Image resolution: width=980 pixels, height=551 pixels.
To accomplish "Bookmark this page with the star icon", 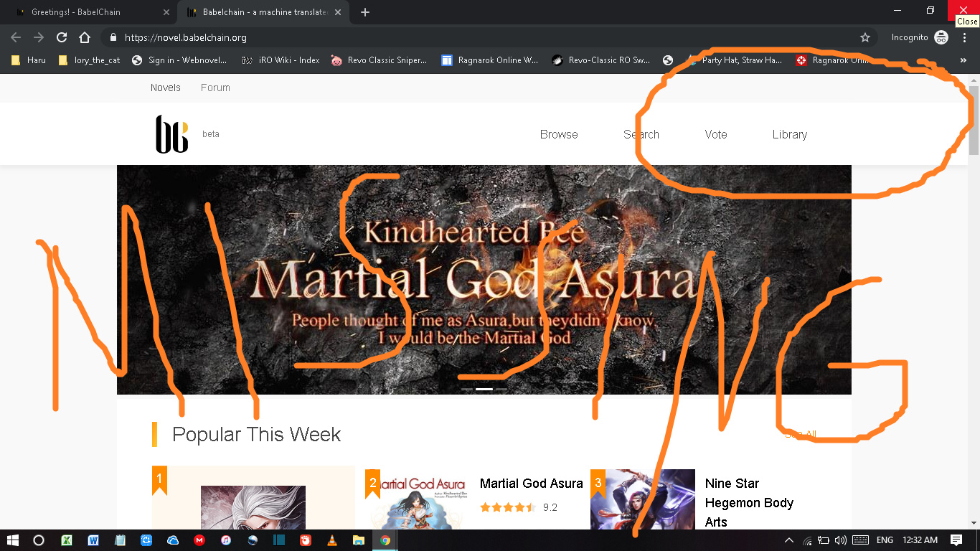I will pos(865,37).
